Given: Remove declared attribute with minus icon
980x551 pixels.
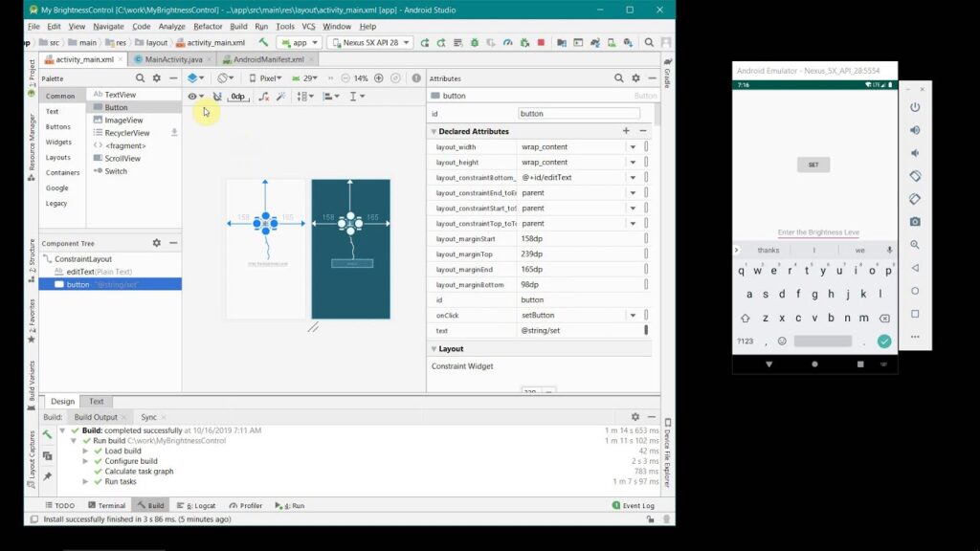Looking at the screenshot, I should pos(642,130).
